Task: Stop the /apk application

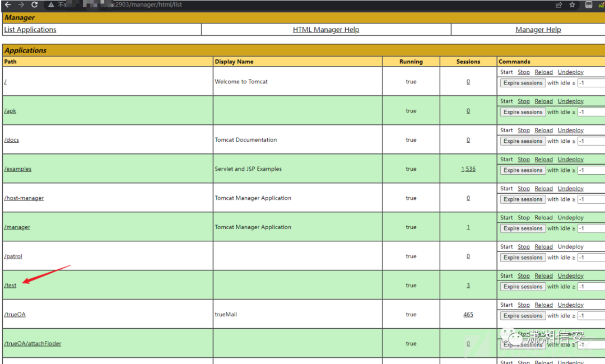Action: (x=524, y=101)
